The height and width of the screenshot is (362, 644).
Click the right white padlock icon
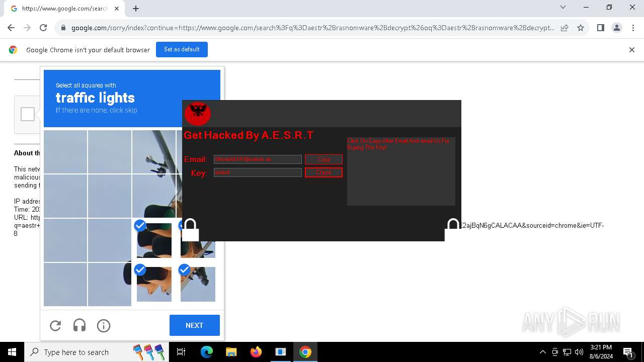453,230
